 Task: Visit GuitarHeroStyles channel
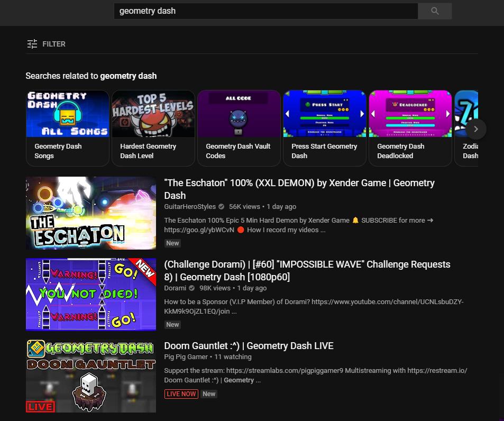(190, 207)
